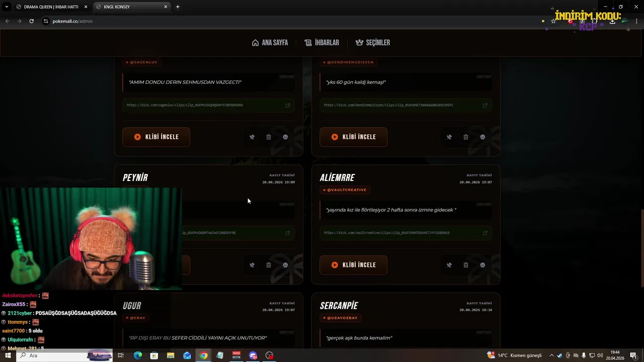Screen dimensions: 644x362
Task: Unpin the PEYNIR report card
Action: tap(252, 265)
